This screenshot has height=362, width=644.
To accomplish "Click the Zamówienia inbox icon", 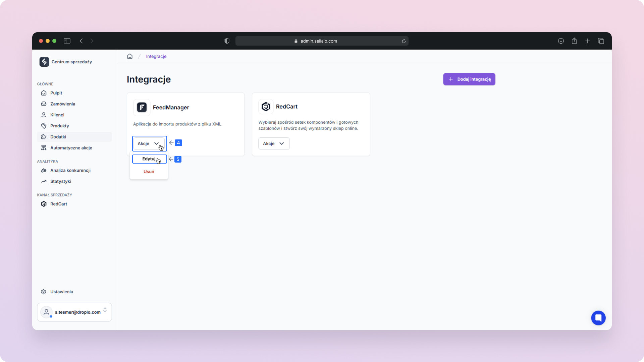I will (x=44, y=104).
